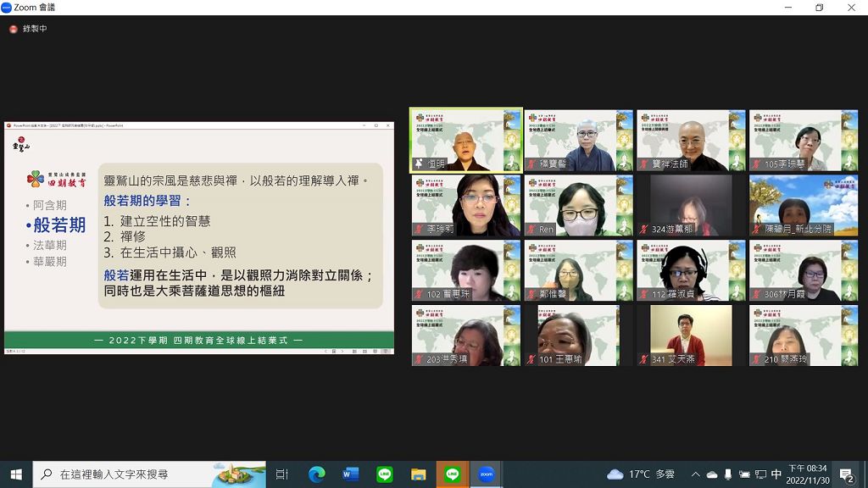Open the weather widget showing 17°C
The height and width of the screenshot is (488, 868).
[x=641, y=474]
